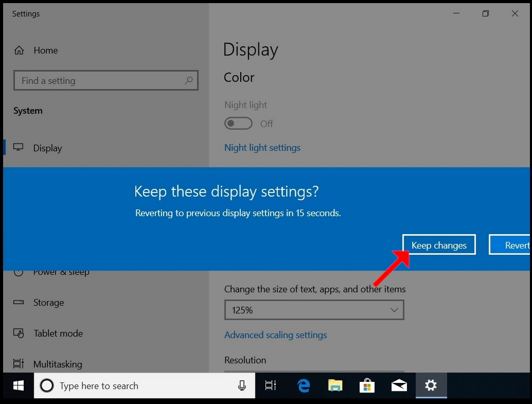The height and width of the screenshot is (404, 532).
Task: Open the Windows Start menu
Action: [18, 386]
